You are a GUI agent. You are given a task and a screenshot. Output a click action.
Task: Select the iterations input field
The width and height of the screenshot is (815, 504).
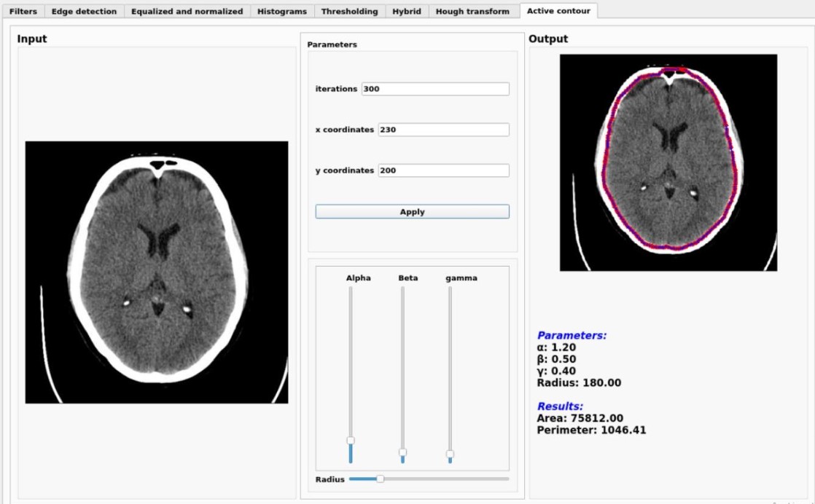click(434, 89)
